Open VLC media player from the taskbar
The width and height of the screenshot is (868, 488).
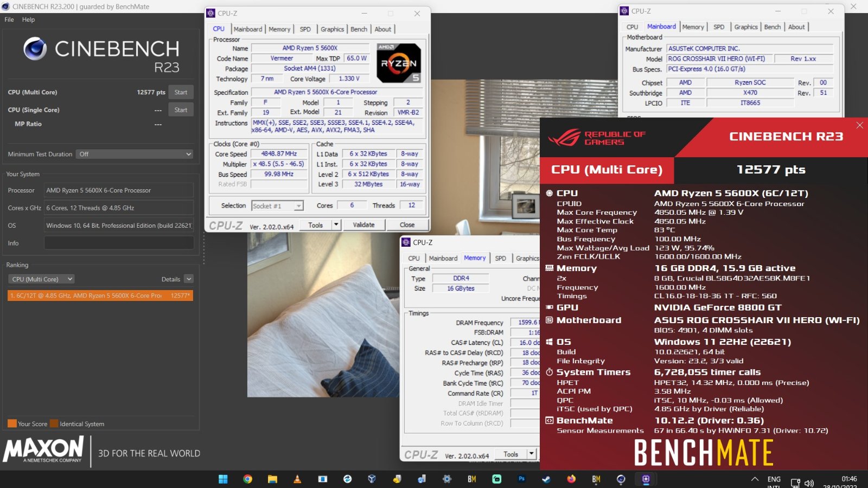click(297, 479)
